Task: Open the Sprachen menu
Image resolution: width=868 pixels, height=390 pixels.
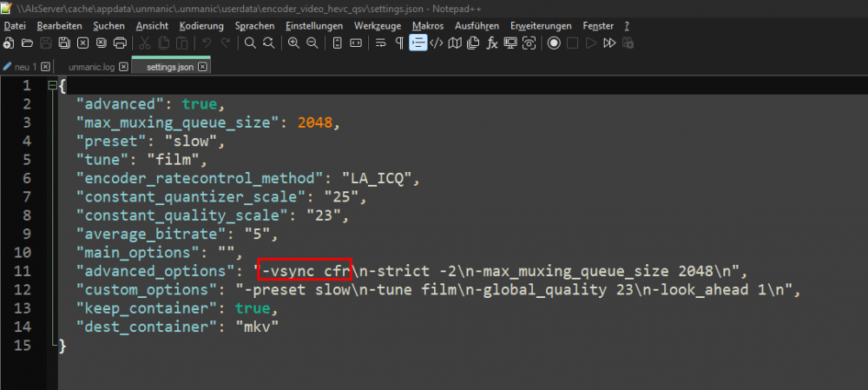Action: coord(254,26)
